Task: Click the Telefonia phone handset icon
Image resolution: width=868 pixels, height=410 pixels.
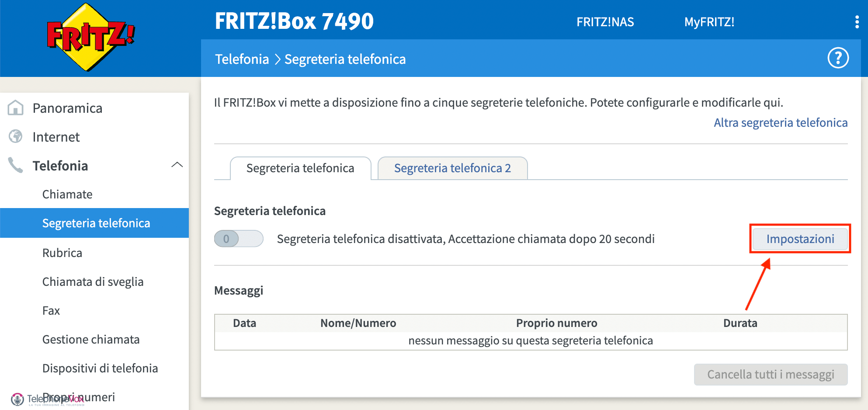Action: click(x=16, y=165)
